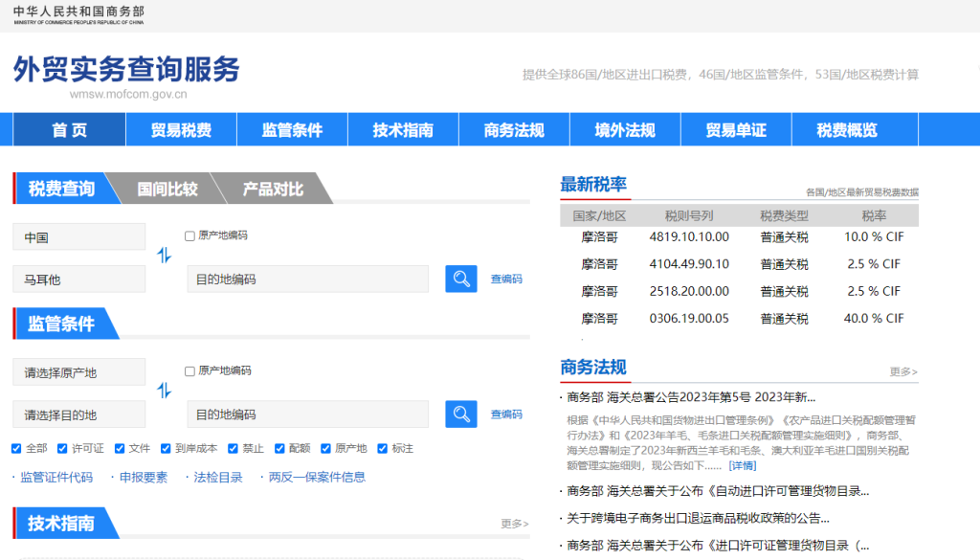Focus 目的地编码 field in 监管条件 section
Screen dimensions: 980x560
coord(307,414)
